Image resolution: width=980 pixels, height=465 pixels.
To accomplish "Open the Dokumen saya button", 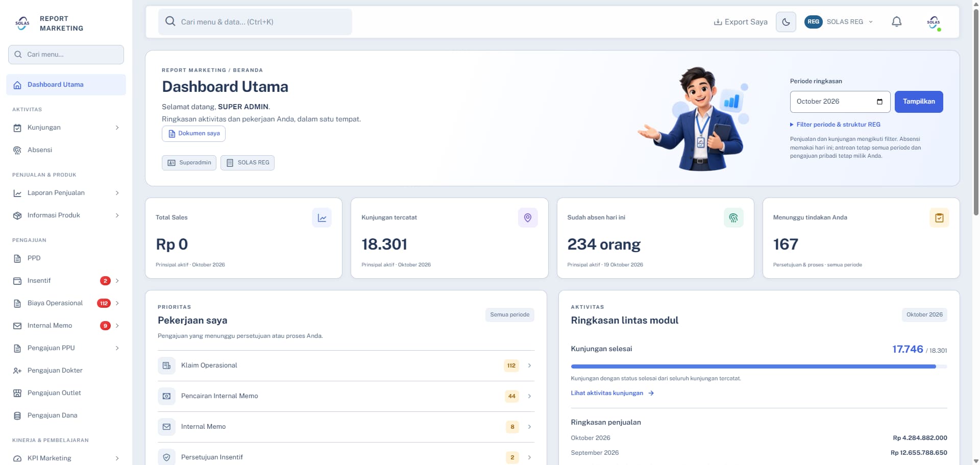I will click(x=193, y=134).
